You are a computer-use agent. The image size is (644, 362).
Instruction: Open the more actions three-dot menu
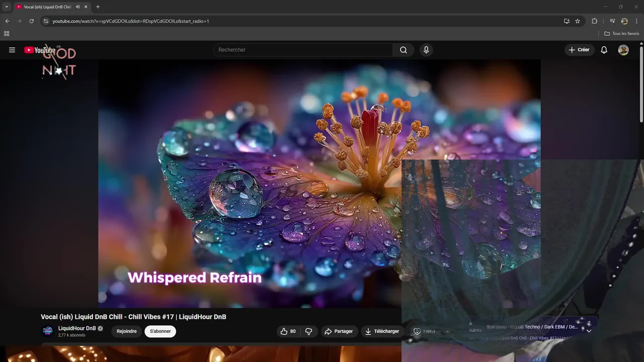[x=448, y=331]
